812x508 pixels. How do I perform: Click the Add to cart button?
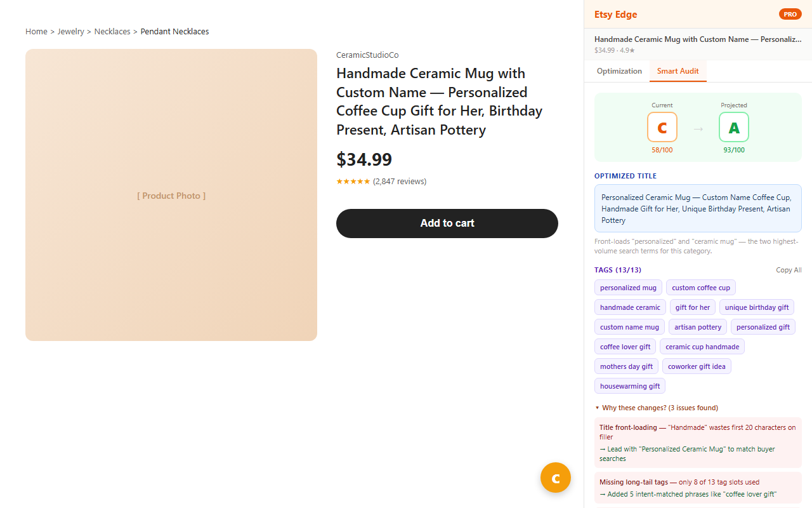tap(447, 224)
